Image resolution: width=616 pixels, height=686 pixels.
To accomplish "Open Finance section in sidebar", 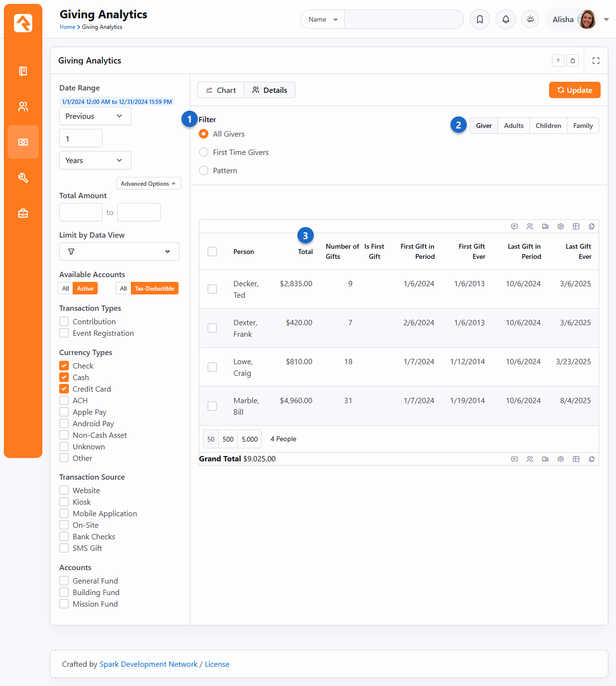I will (x=23, y=142).
